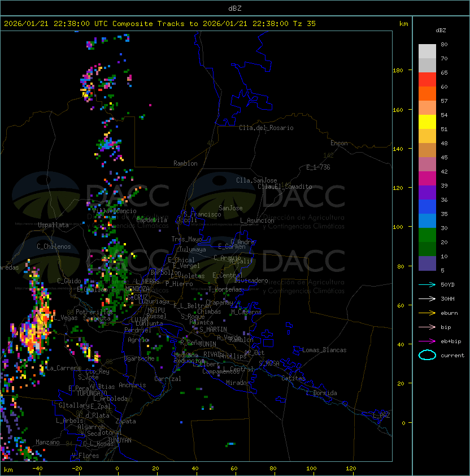Viewport: 470px width, 476px height.
Task: Click the Zapata label
Action: point(125,421)
